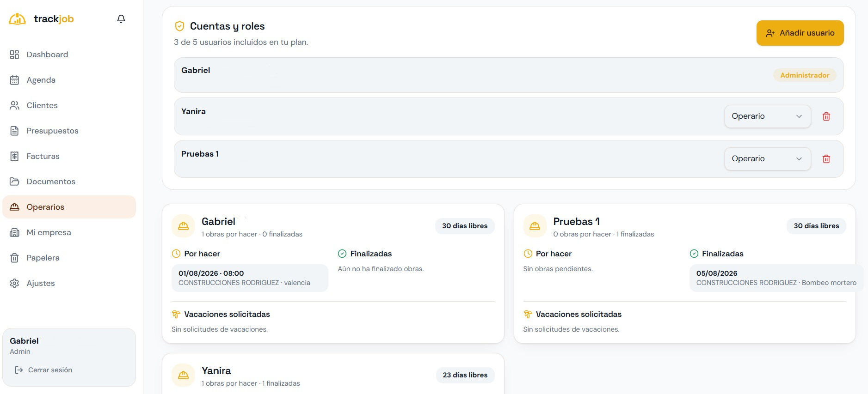Open the Clientes section
Screen dimensions: 868x394
[x=69, y=105]
